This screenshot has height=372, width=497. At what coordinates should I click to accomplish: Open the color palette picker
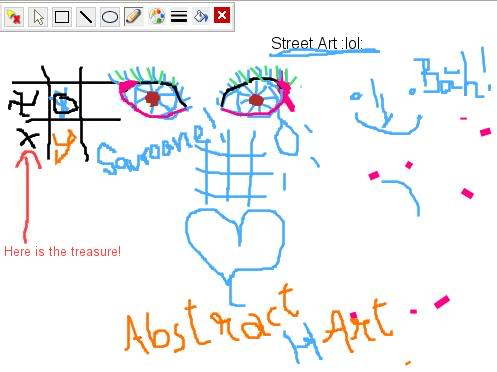pyautogui.click(x=157, y=16)
